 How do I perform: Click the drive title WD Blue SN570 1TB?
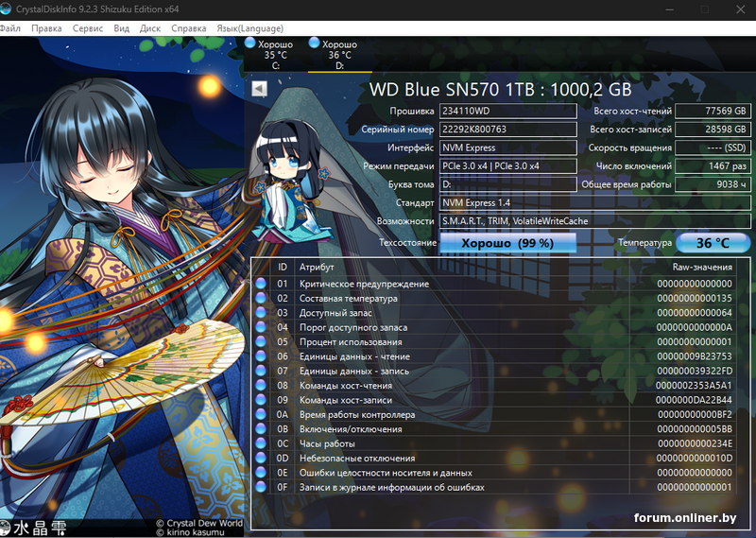point(500,89)
